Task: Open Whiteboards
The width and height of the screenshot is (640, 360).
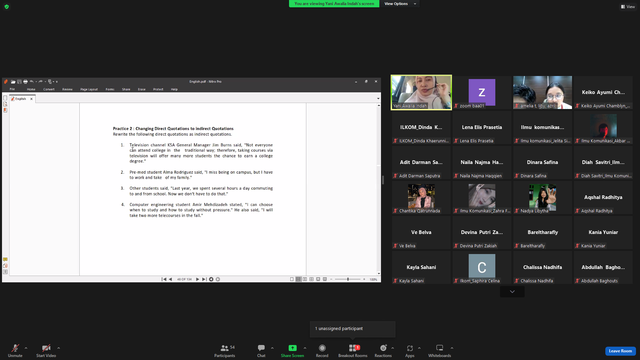Action: point(440,350)
